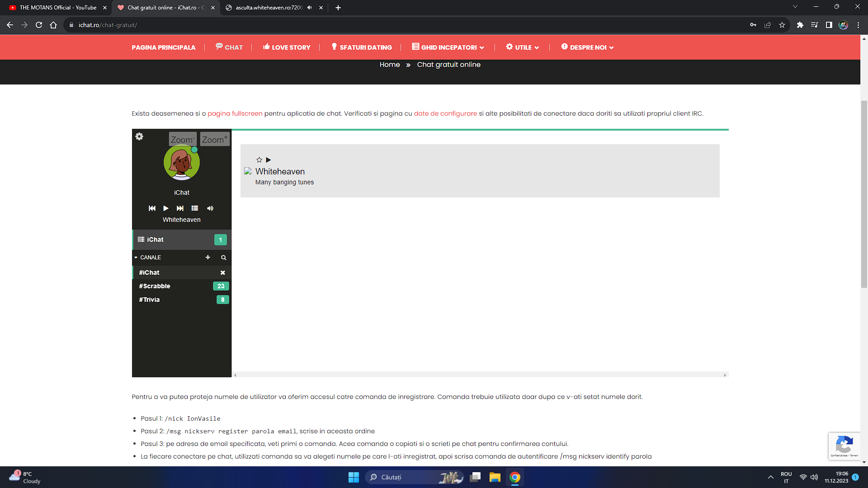Expand the UTILE dropdown menu
The width and height of the screenshot is (868, 488).
click(523, 47)
